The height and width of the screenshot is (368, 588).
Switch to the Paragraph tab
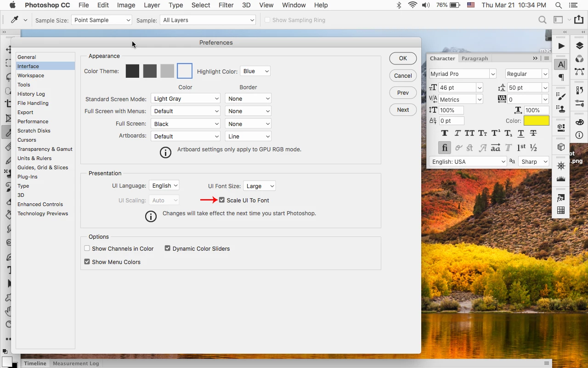(x=475, y=58)
